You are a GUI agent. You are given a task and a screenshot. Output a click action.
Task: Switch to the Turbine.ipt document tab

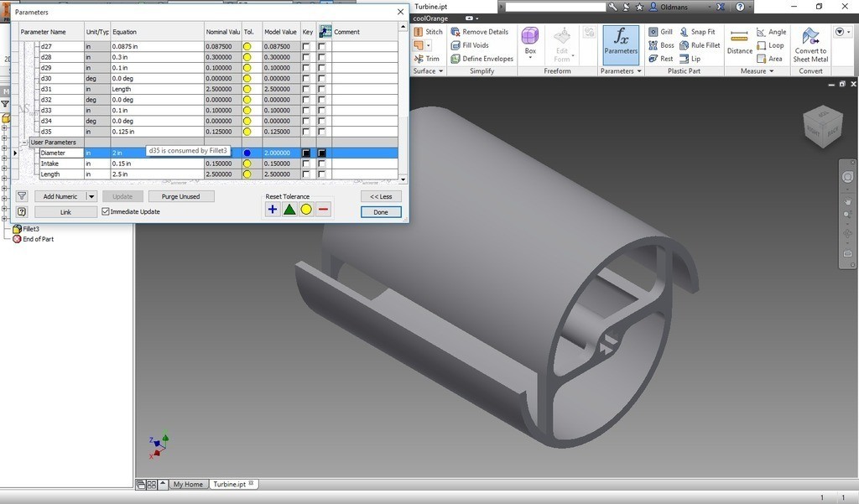[x=230, y=484]
